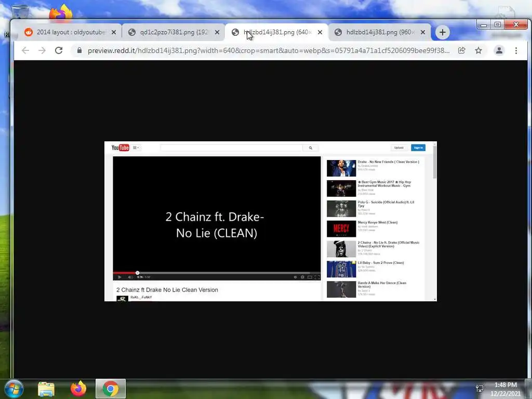Open 'Mercy Kanye West (Clean)' title link
The image size is (532, 399).
click(377, 222)
